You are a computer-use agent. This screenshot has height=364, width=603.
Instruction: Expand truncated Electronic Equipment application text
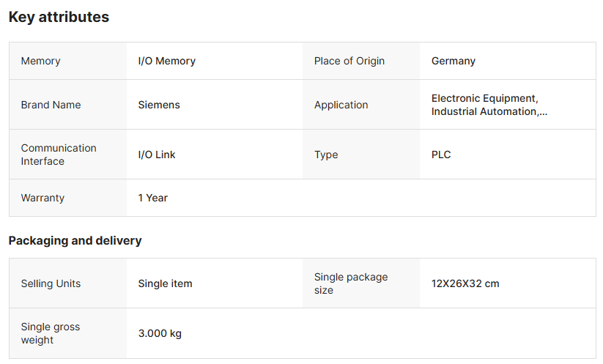tap(489, 105)
